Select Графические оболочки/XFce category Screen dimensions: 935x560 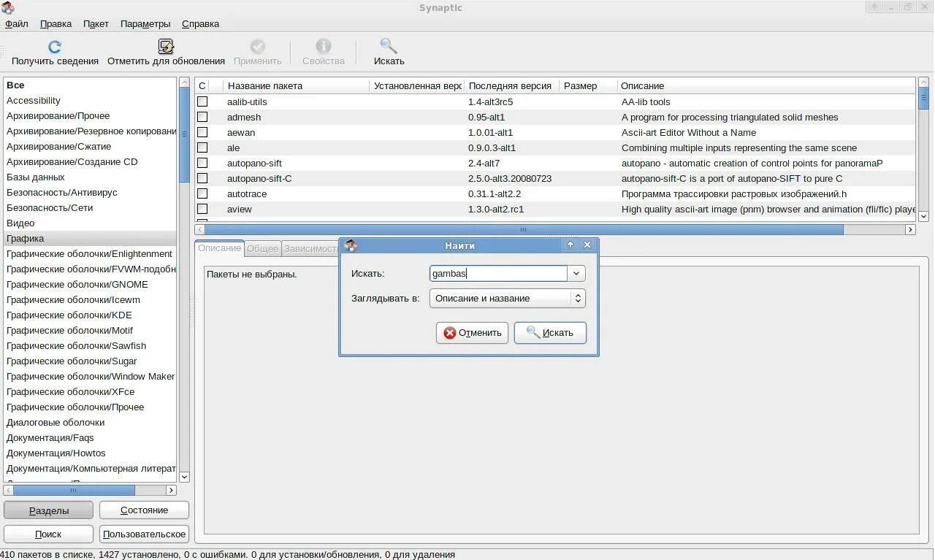(90, 391)
